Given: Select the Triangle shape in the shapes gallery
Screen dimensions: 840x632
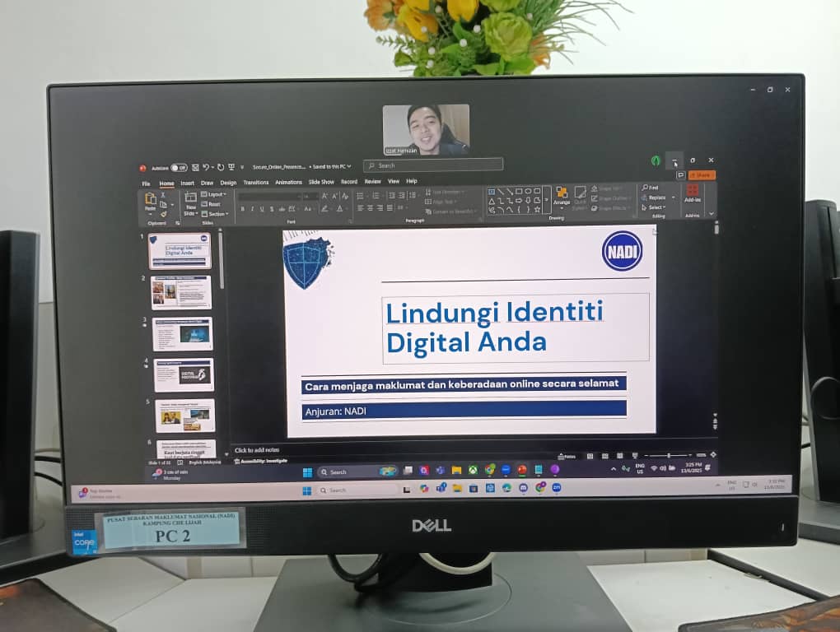Looking at the screenshot, I should click(x=492, y=201).
